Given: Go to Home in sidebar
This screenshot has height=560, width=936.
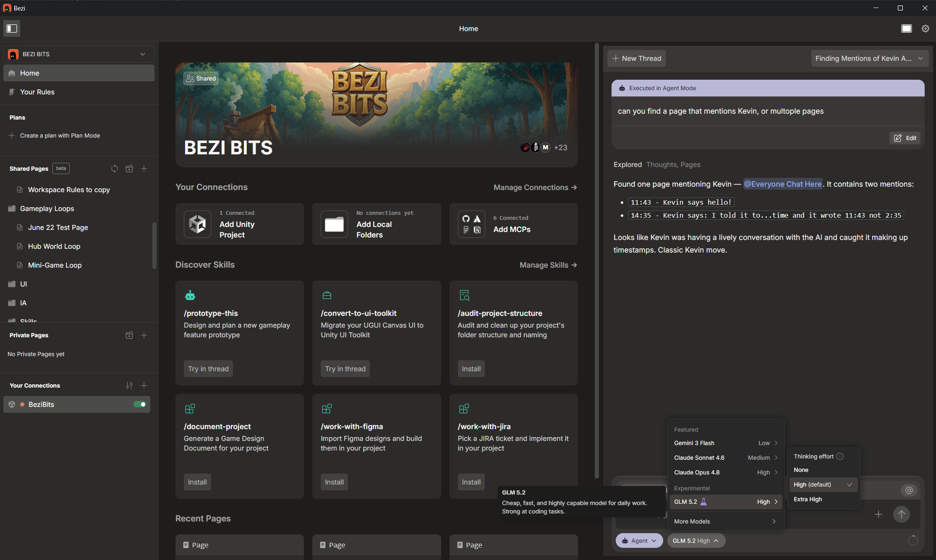Looking at the screenshot, I should (x=79, y=73).
